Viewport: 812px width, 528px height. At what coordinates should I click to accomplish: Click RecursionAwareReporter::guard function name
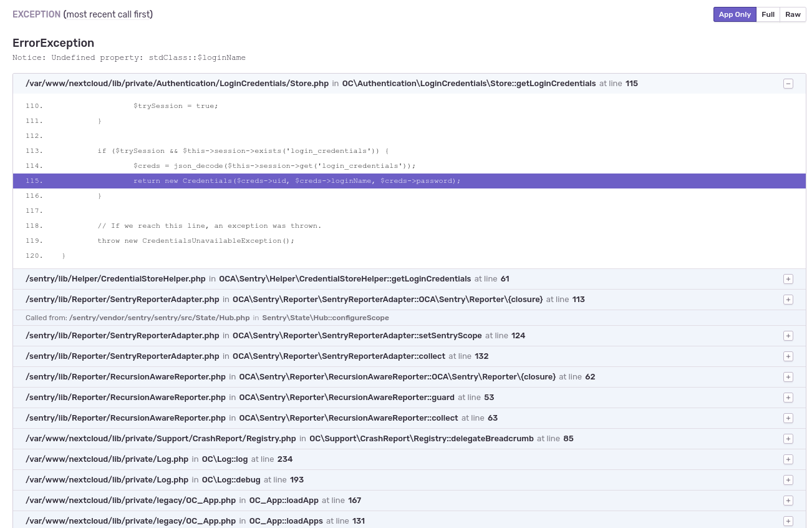(x=347, y=398)
